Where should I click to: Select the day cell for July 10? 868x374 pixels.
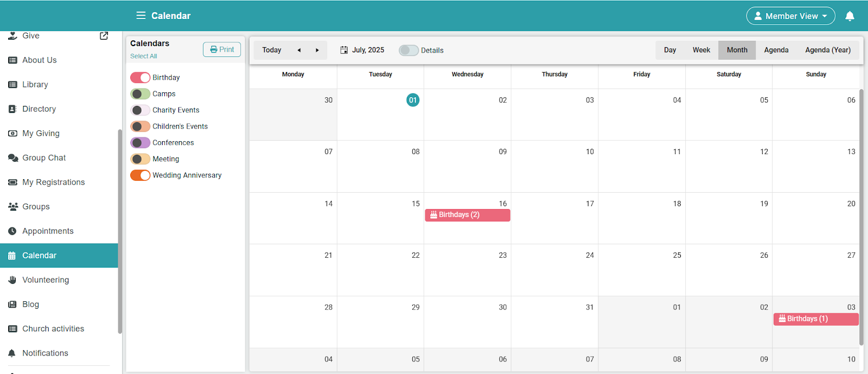coord(554,166)
